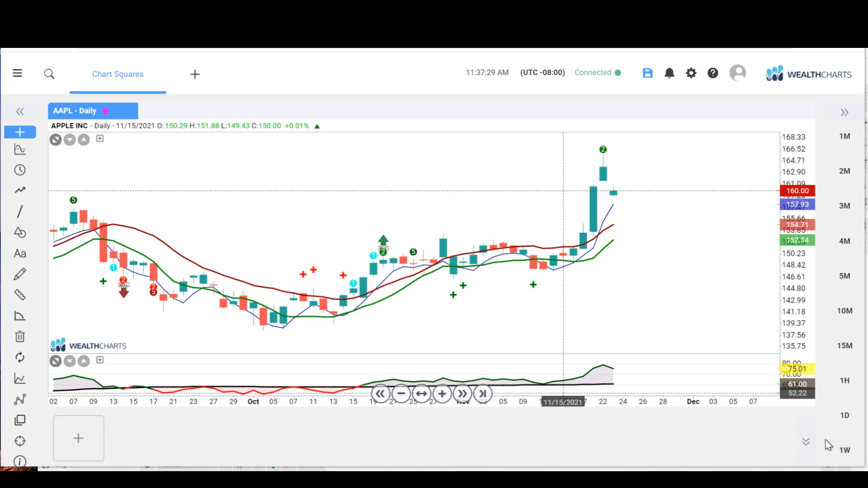Select the 3M timeframe
Viewport: 868px width, 488px height.
pyautogui.click(x=844, y=206)
